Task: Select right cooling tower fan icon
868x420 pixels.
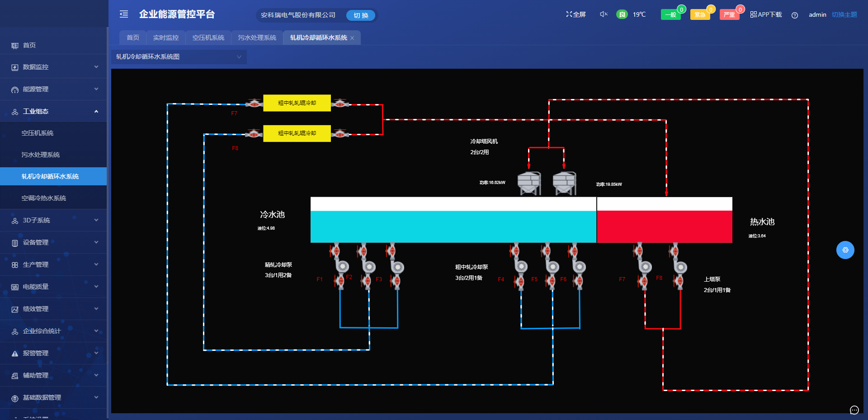Action: (565, 183)
